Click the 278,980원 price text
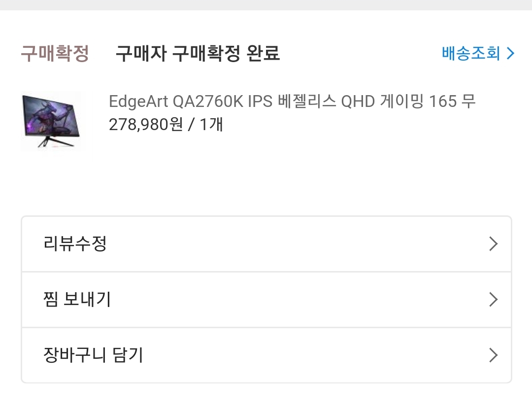532x412 pixels. pyautogui.click(x=145, y=124)
